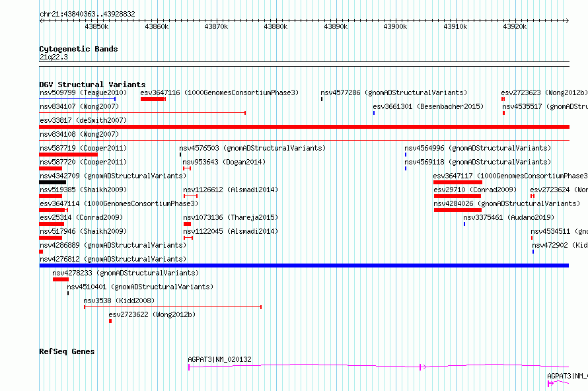Select esv25314 (Conrad2009) label

pyautogui.click(x=81, y=217)
